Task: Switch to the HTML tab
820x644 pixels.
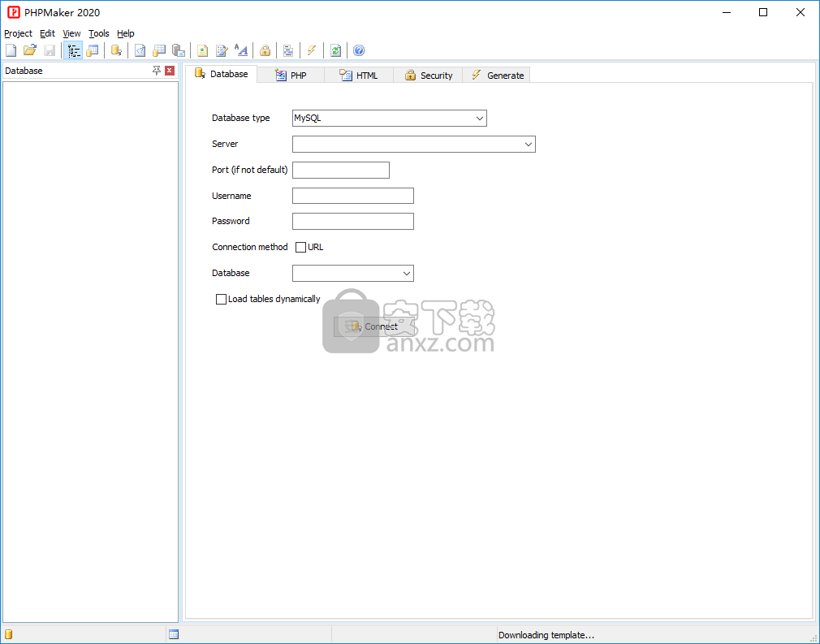Action: pos(359,76)
